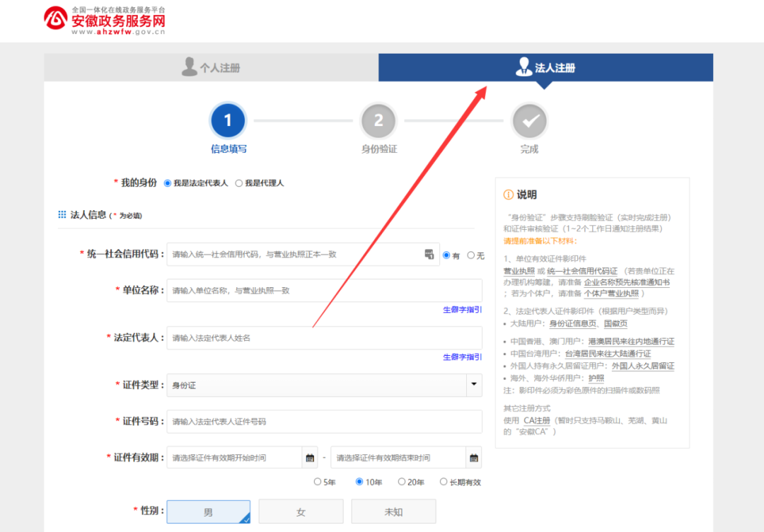This screenshot has height=532, width=764.
Task: Click the scan icon in credit code field
Action: 429,255
